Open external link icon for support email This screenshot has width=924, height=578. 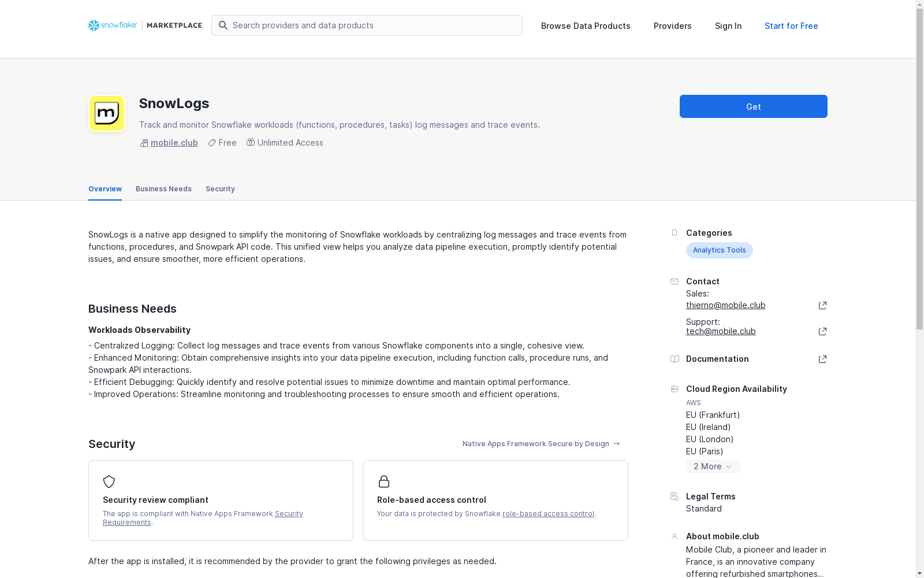pyautogui.click(x=822, y=331)
